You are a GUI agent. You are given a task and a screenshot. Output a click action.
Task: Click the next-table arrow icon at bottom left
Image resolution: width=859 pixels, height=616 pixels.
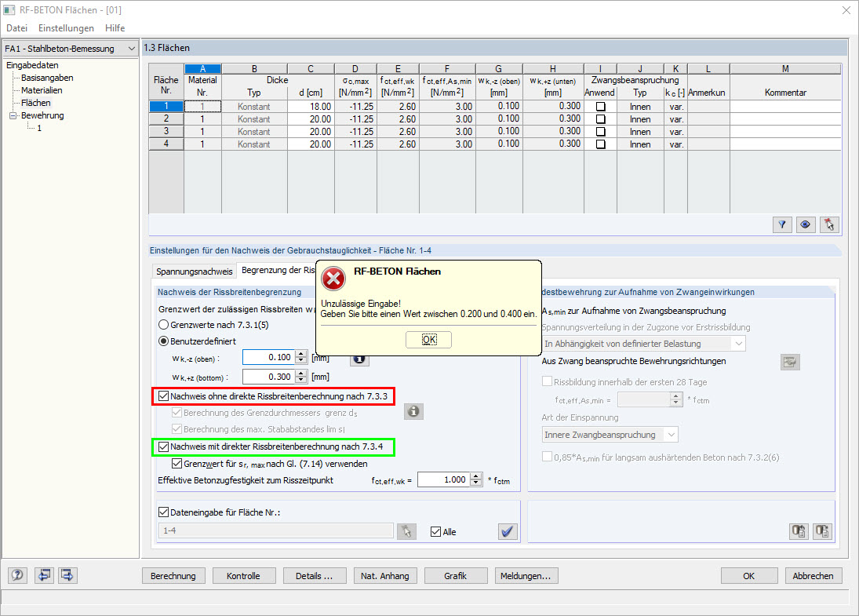(x=67, y=575)
